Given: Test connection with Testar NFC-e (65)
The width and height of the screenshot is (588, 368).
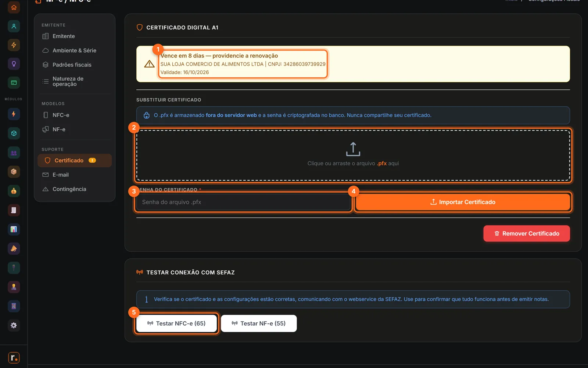Looking at the screenshot, I should click(176, 323).
